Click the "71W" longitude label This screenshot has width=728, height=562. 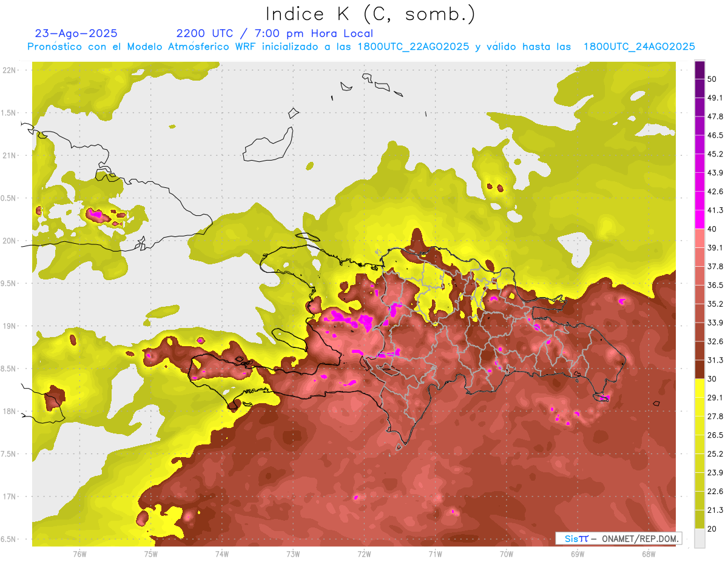click(435, 554)
